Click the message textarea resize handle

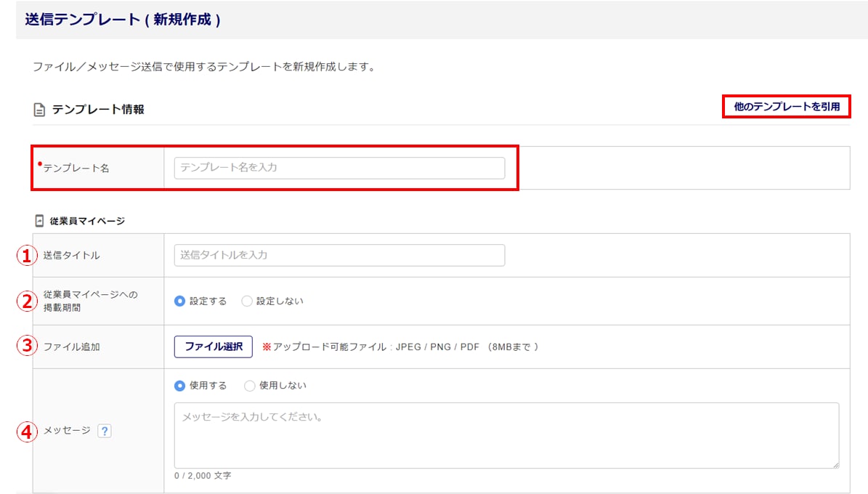pos(835,464)
